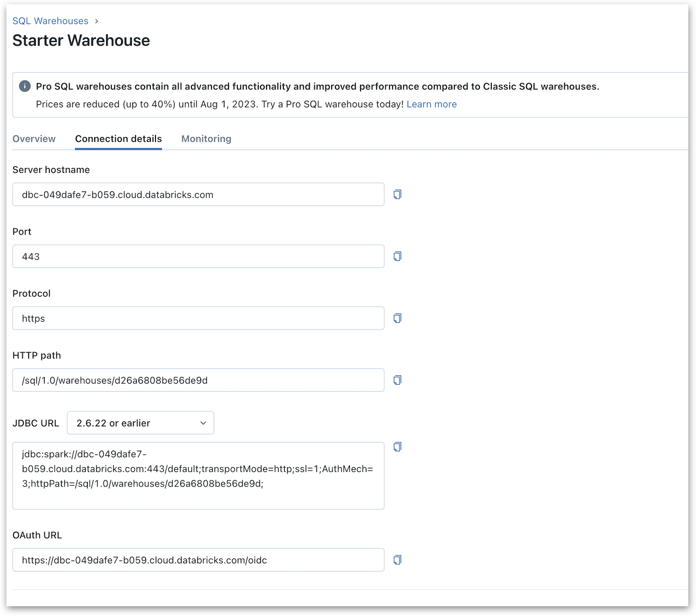
Task: Go back to SQL Warehouses breadcrumb
Action: (50, 21)
